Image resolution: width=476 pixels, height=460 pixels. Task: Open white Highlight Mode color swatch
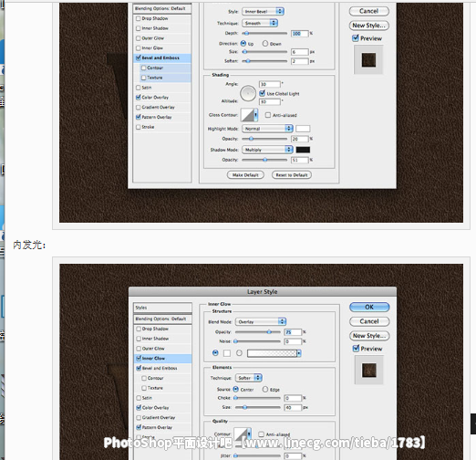303,129
